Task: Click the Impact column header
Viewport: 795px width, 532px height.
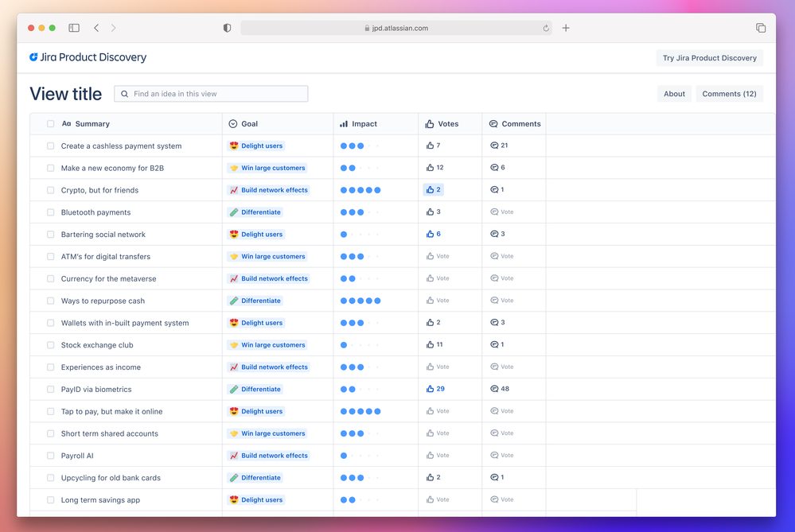Action: click(358, 123)
